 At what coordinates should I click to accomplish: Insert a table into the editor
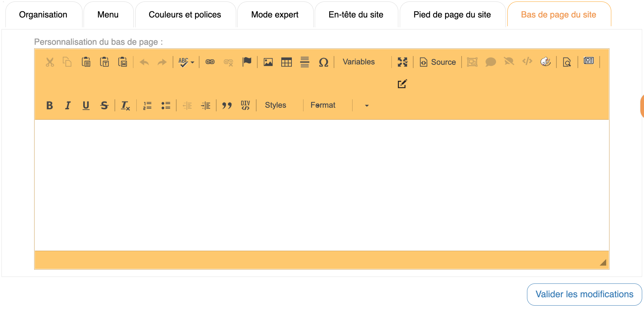coord(286,62)
